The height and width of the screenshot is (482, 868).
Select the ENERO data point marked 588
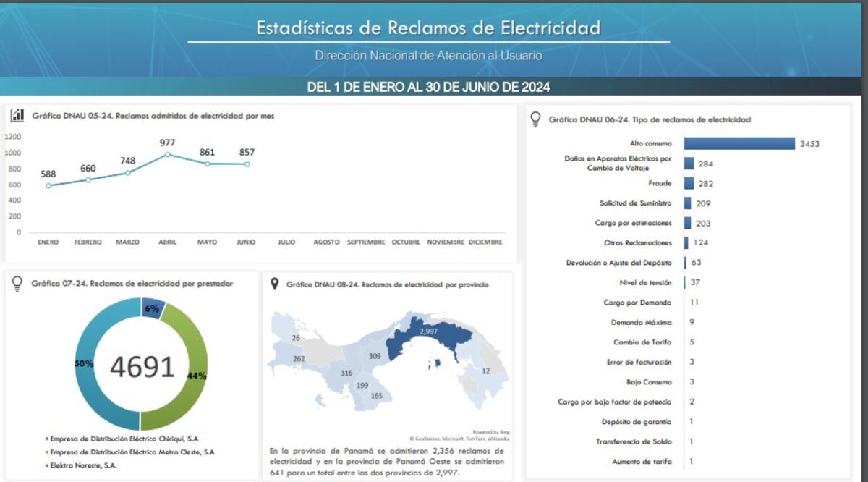click(48, 185)
